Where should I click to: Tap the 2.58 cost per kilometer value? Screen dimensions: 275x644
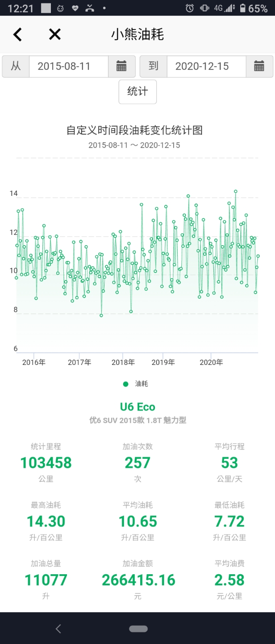pos(229,580)
